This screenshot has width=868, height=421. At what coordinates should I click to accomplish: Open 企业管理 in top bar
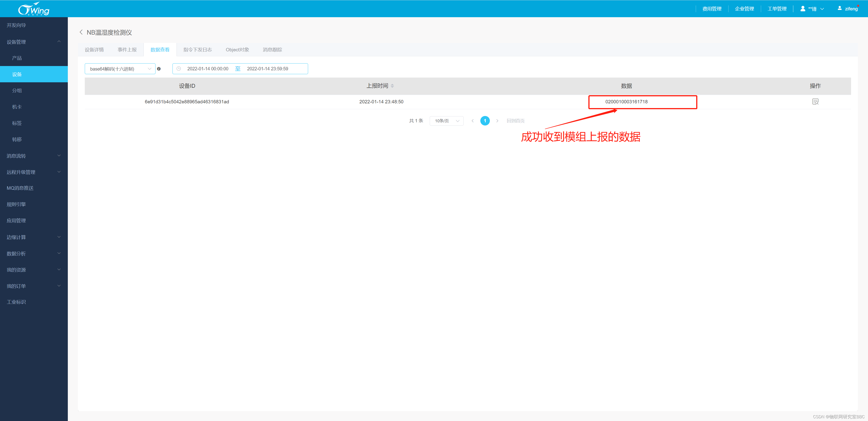pyautogui.click(x=744, y=9)
